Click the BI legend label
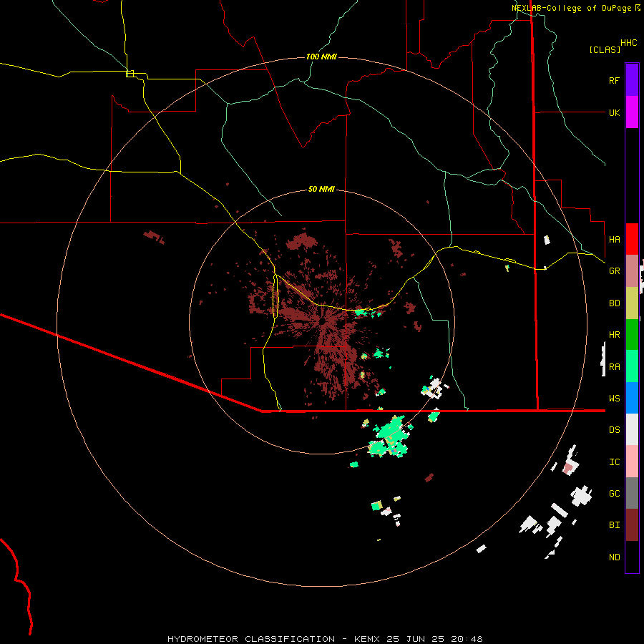644x644 pixels. 614,525
